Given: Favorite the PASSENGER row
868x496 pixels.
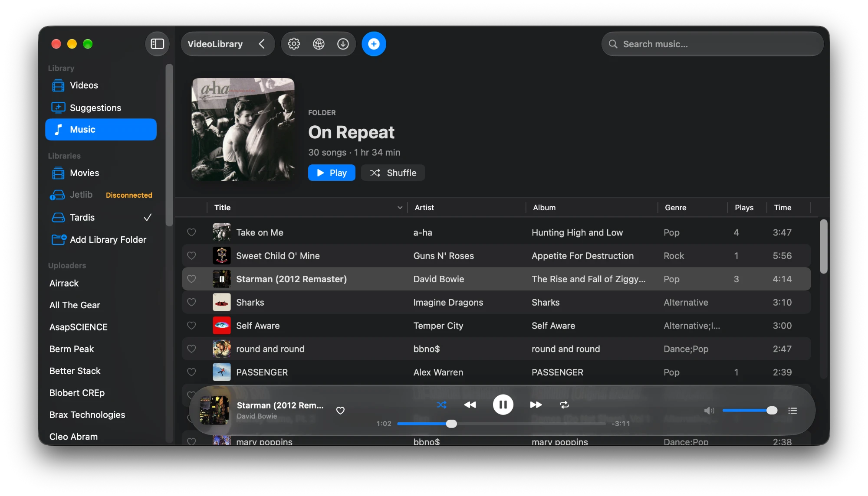Looking at the screenshot, I should (191, 372).
